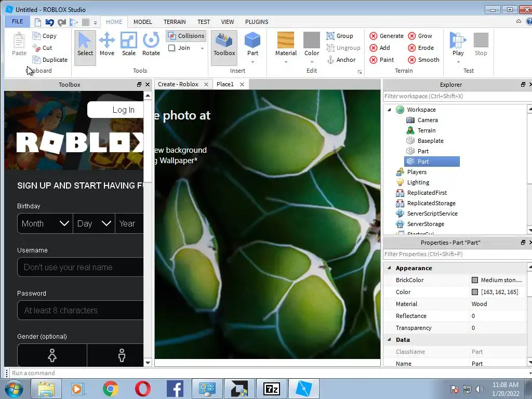Collapse the Data properties section
The height and width of the screenshot is (399, 532).
[x=389, y=339]
